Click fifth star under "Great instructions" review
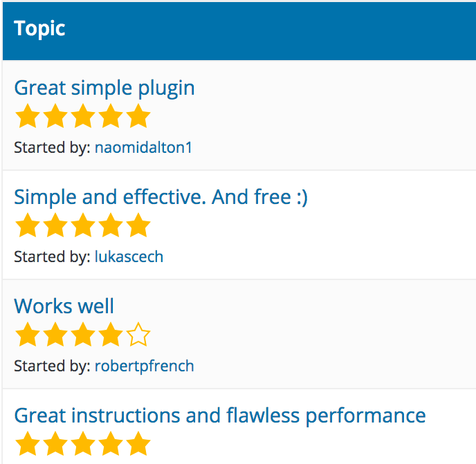Viewport: 476px width, 464px height. [x=138, y=444]
